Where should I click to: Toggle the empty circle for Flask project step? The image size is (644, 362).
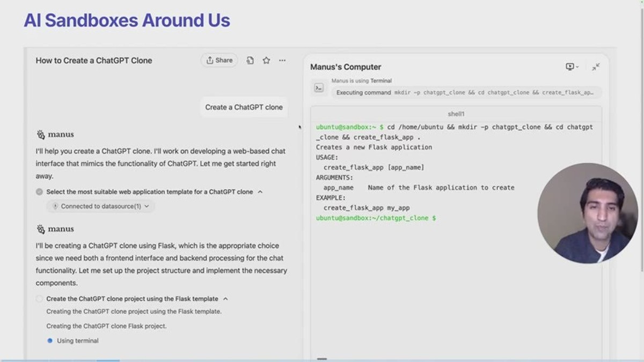pyautogui.click(x=39, y=299)
